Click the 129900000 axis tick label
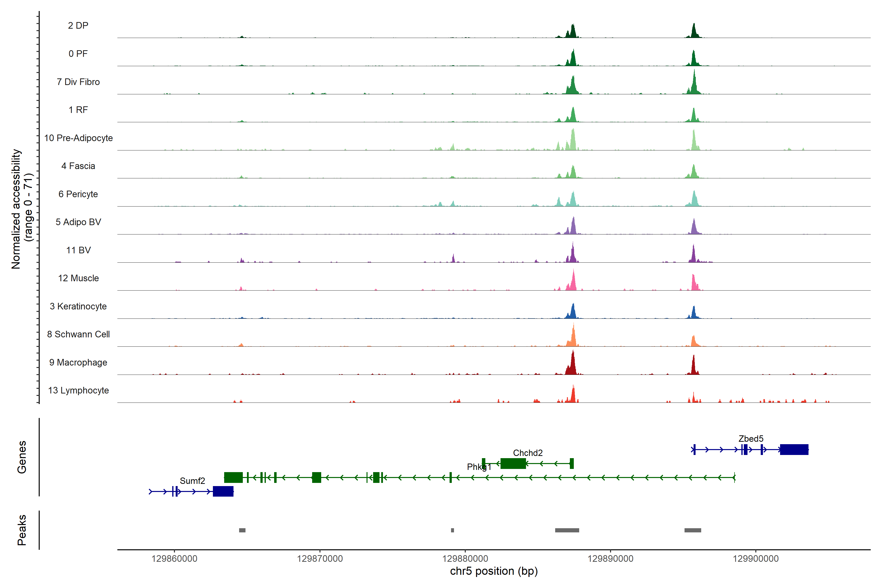The image size is (882, 588). pyautogui.click(x=755, y=558)
